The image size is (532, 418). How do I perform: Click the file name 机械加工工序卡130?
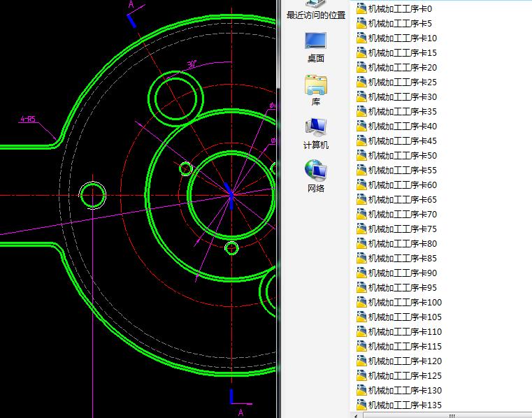405,390
